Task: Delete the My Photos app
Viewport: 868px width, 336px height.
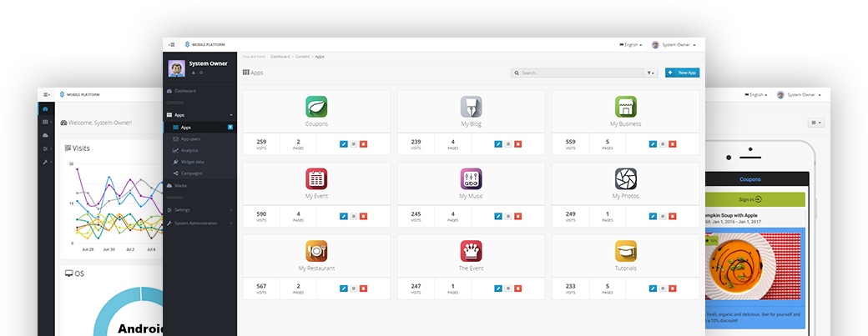Action: tap(672, 216)
